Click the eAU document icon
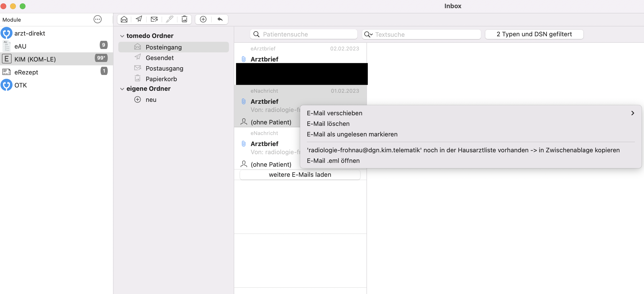Viewport: 644px width, 294px height. tap(6, 46)
